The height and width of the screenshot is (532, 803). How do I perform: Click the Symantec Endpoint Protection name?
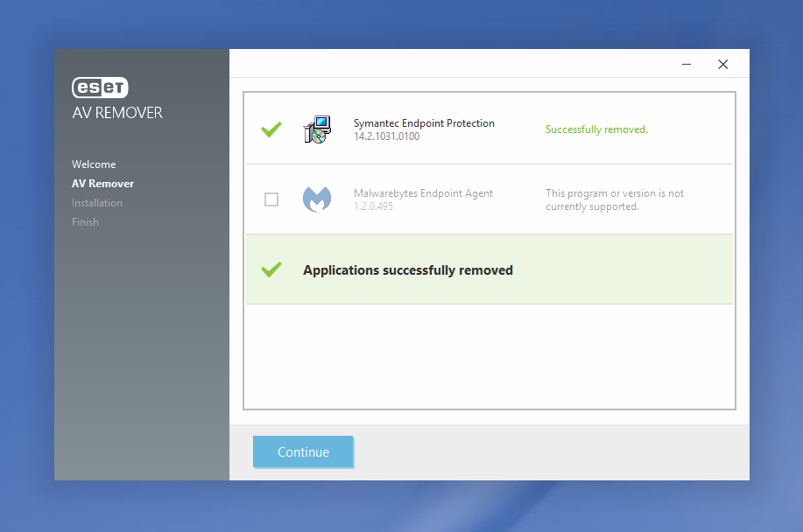coord(424,123)
